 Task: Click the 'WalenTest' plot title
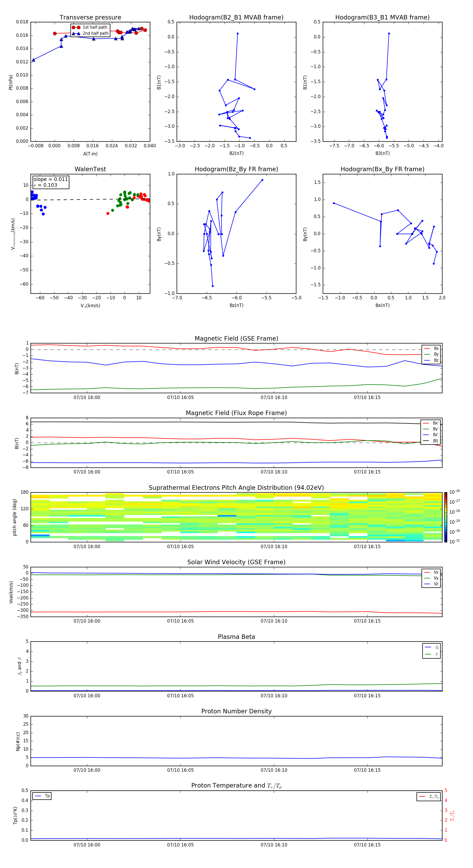(x=90, y=169)
